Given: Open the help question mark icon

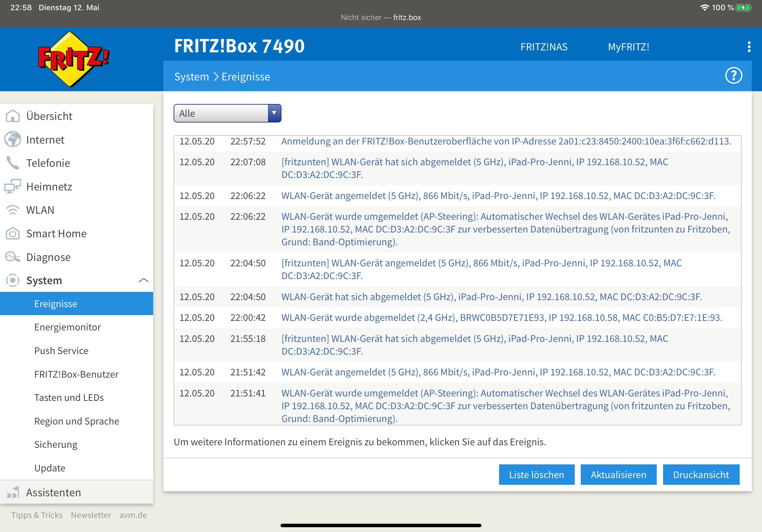Looking at the screenshot, I should 733,76.
